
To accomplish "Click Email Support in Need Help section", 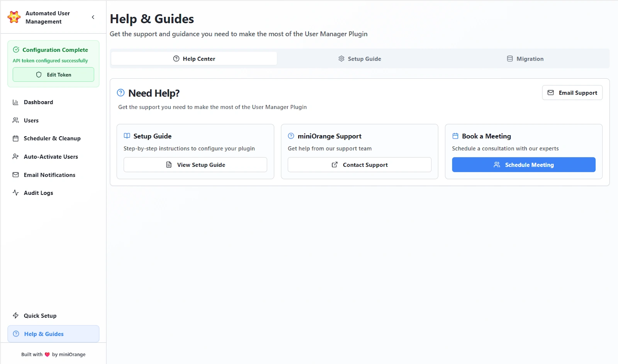I will coord(572,93).
